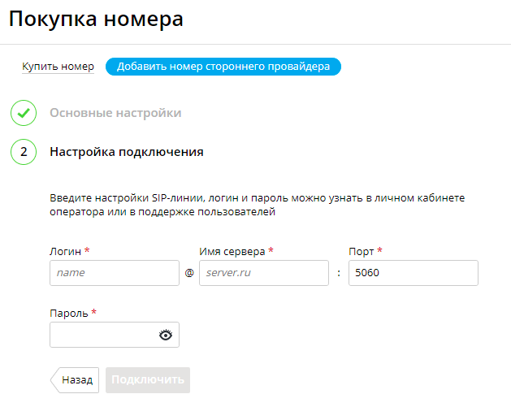Collapse the Настройка подключения section heading
Screen dimensions: 511x420
(x=127, y=152)
